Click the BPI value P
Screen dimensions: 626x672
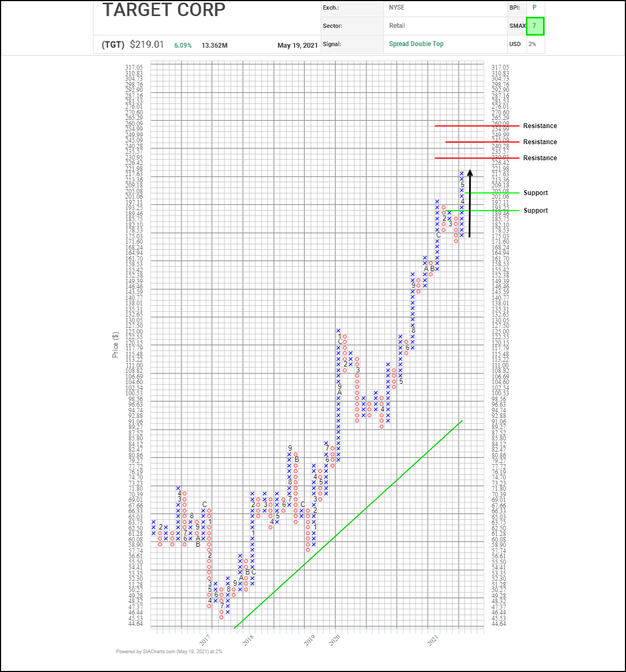pos(534,8)
